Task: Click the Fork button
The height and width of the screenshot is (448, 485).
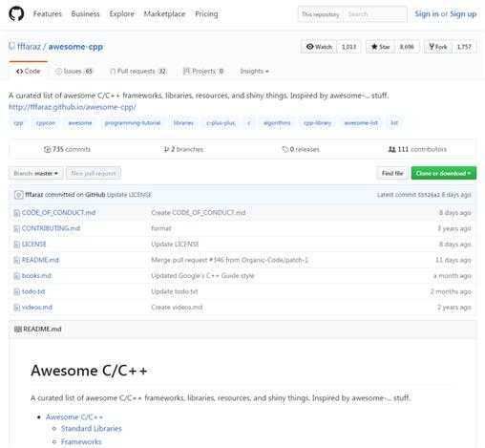Action: (438, 47)
